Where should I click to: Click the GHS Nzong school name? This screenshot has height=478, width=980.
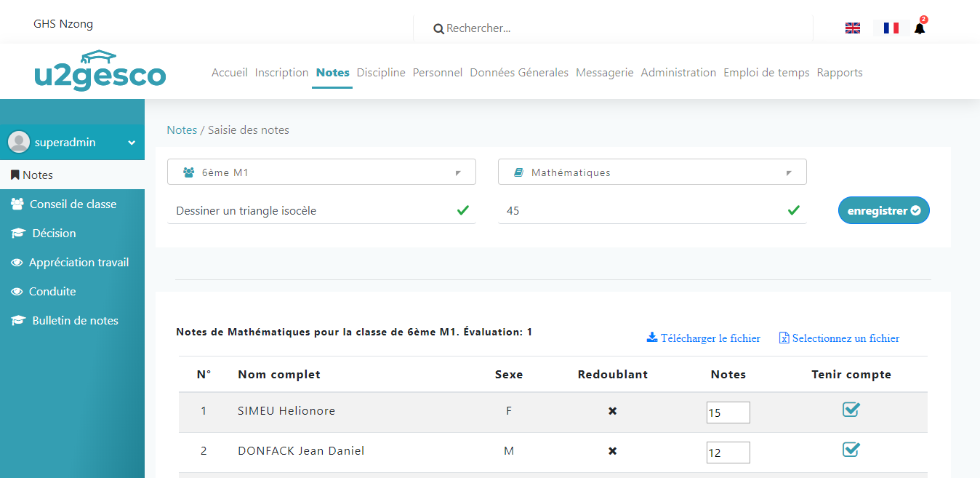click(x=63, y=24)
